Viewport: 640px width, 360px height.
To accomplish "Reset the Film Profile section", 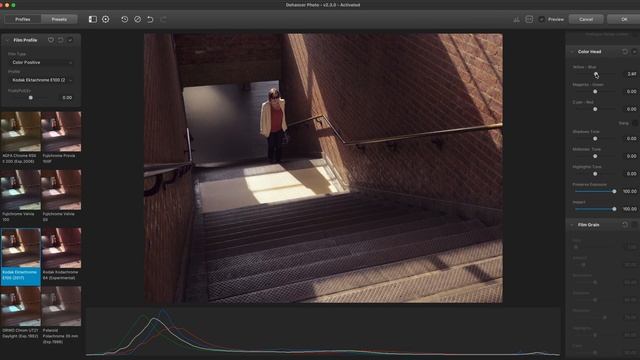I will coord(60,40).
